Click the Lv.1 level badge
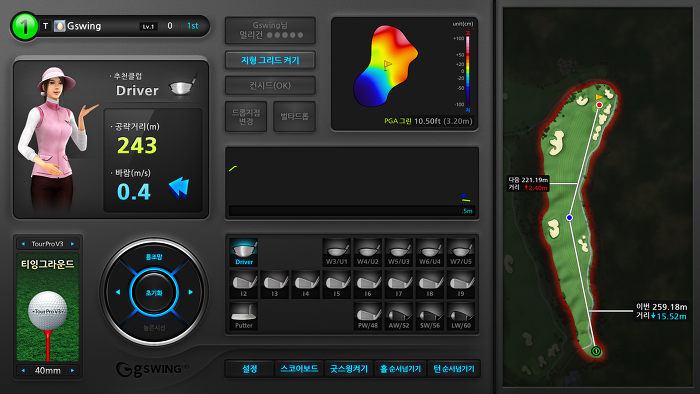 tap(148, 26)
